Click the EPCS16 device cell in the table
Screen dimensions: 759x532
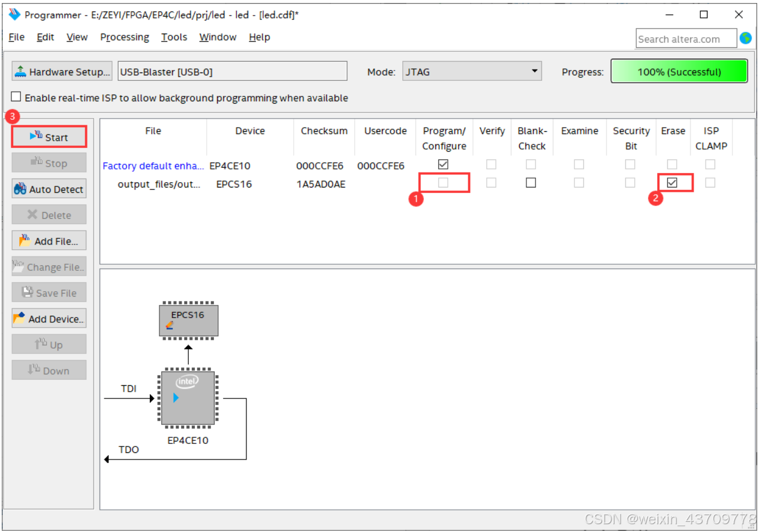(234, 184)
